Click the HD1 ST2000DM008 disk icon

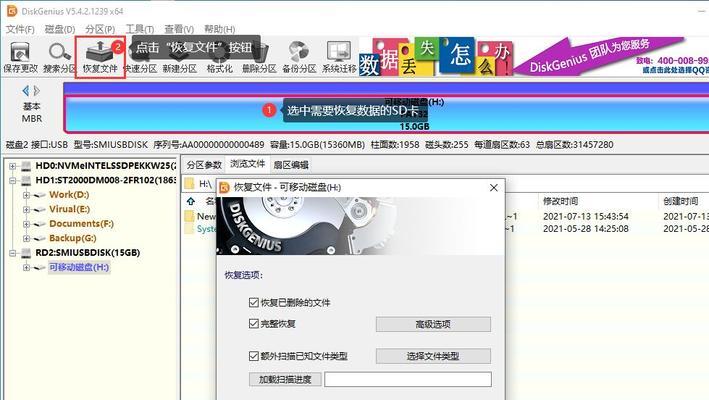[x=26, y=180]
